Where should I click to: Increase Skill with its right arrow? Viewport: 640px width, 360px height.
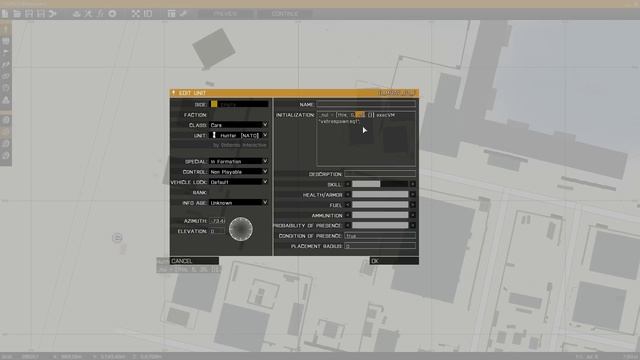click(413, 184)
